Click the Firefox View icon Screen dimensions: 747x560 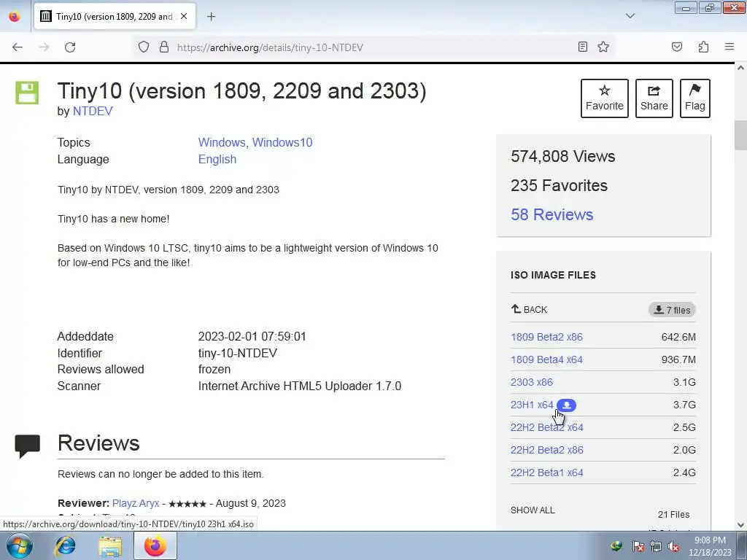[x=15, y=16]
